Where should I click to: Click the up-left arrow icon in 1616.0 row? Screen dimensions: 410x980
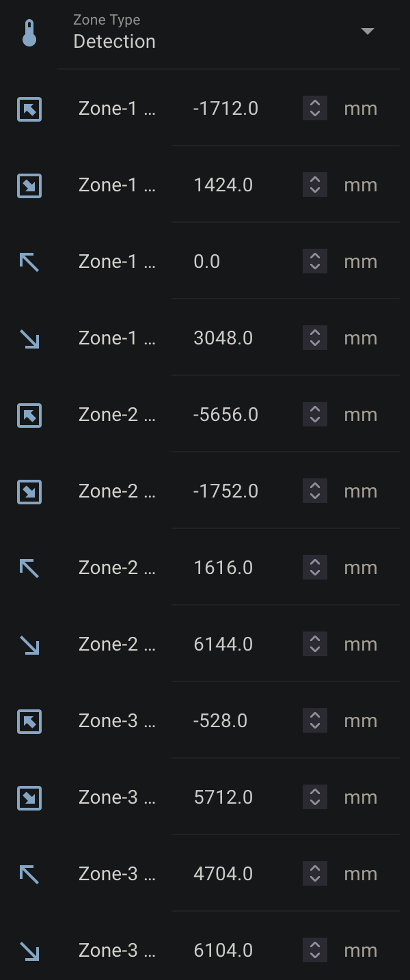[29, 568]
